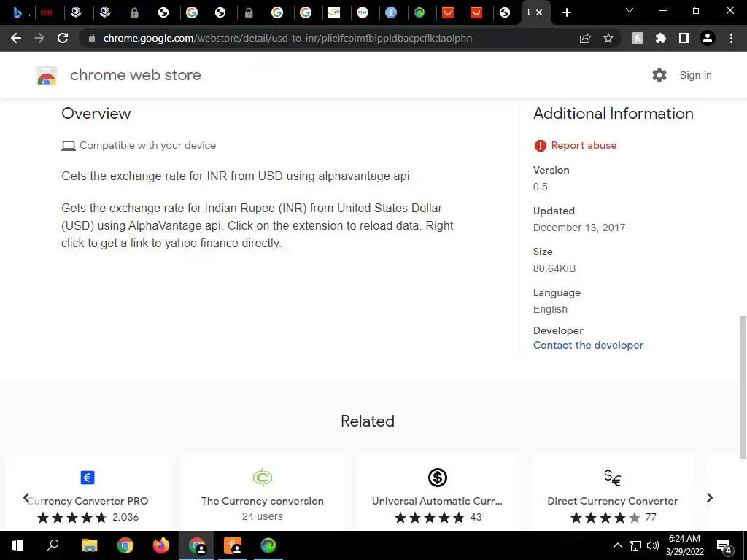Open the Direct Currency Converter card
This screenshot has height=560, width=747.
[x=612, y=493]
